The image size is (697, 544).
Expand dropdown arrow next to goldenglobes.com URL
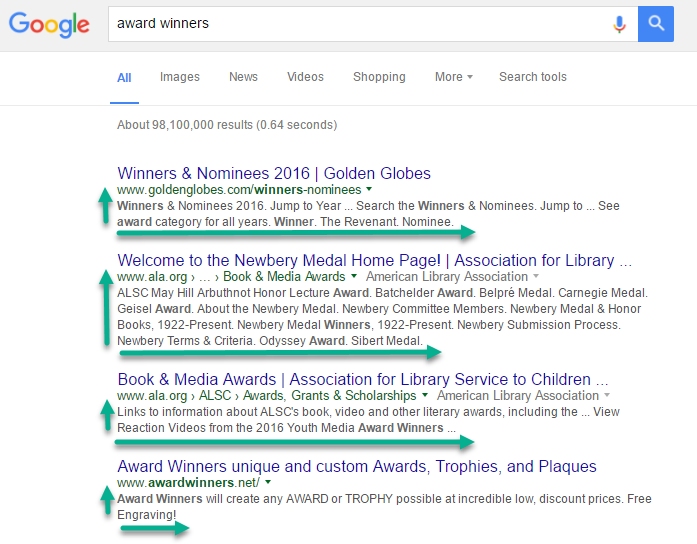369,189
